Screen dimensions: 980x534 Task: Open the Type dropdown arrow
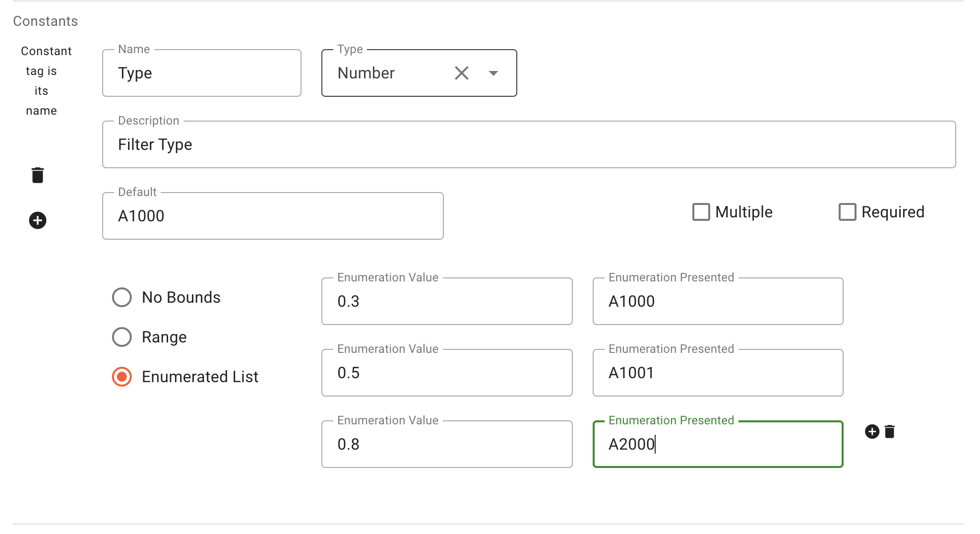pyautogui.click(x=493, y=73)
